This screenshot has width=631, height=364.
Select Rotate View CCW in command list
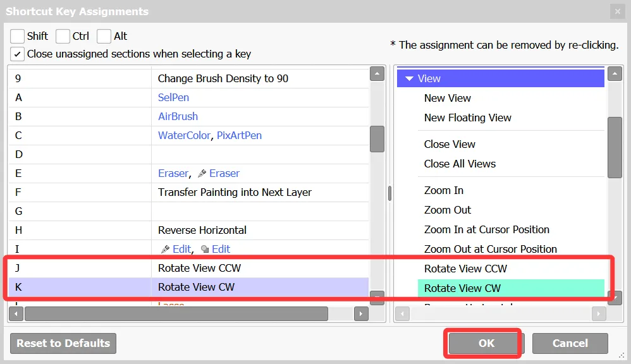point(465,269)
